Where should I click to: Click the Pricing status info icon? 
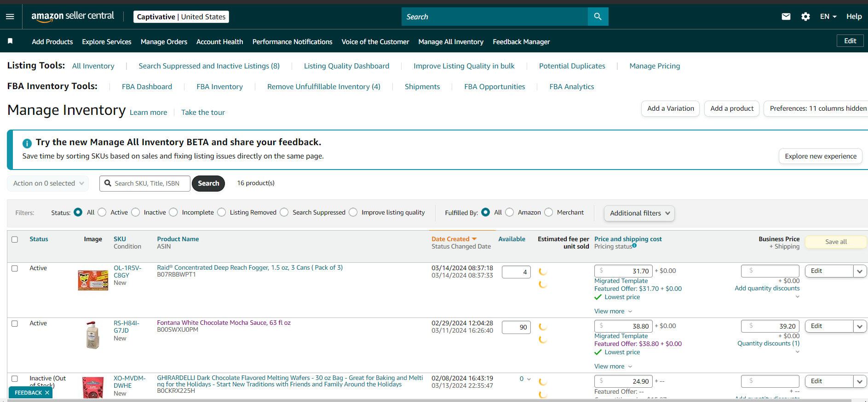point(634,246)
